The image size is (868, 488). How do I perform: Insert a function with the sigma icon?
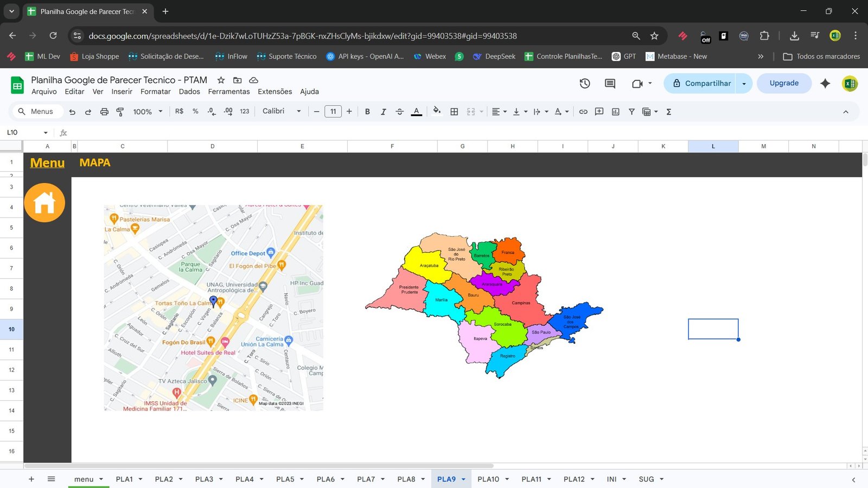point(669,112)
